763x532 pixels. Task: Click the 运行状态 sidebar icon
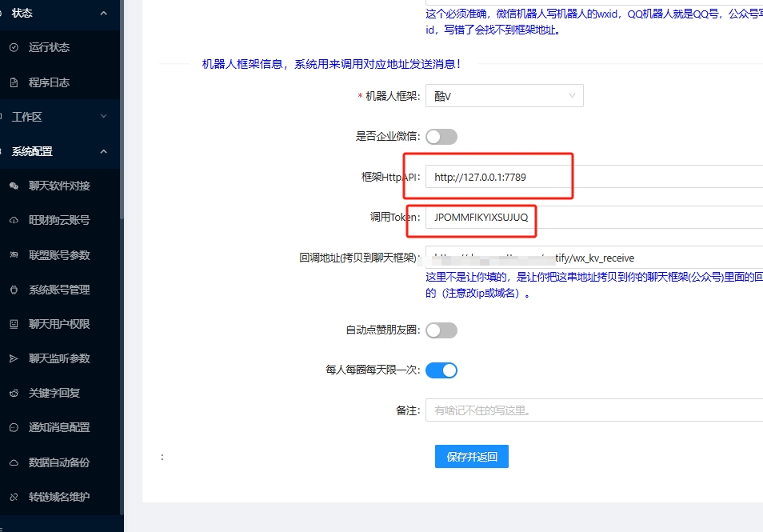coord(14,47)
